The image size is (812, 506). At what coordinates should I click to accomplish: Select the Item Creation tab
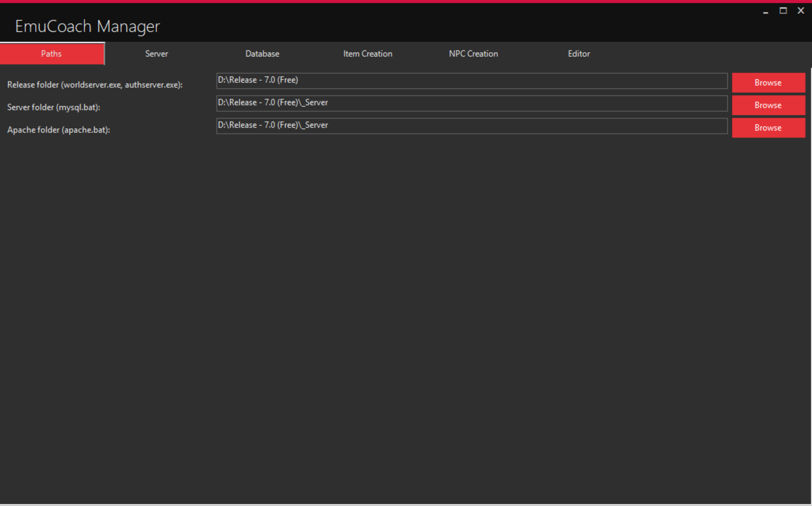click(x=367, y=54)
